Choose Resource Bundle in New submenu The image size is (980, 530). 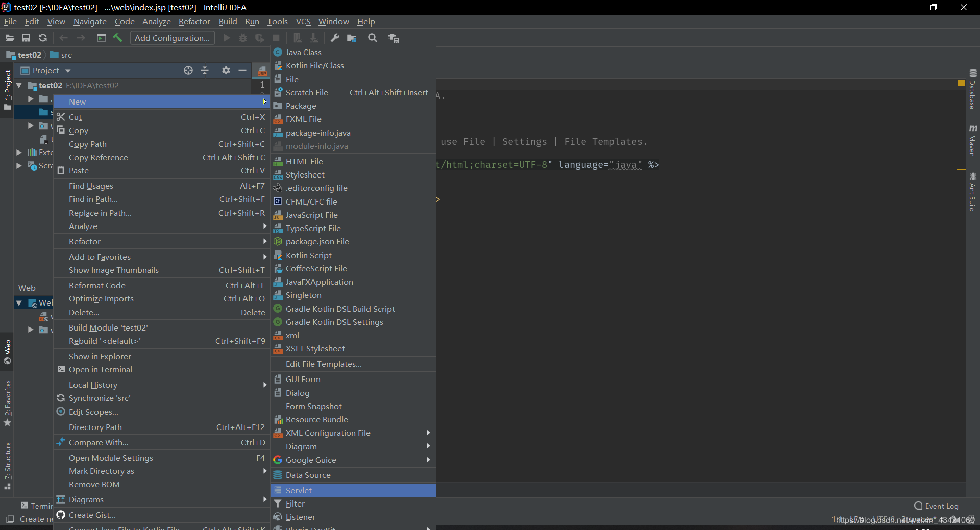click(353, 419)
